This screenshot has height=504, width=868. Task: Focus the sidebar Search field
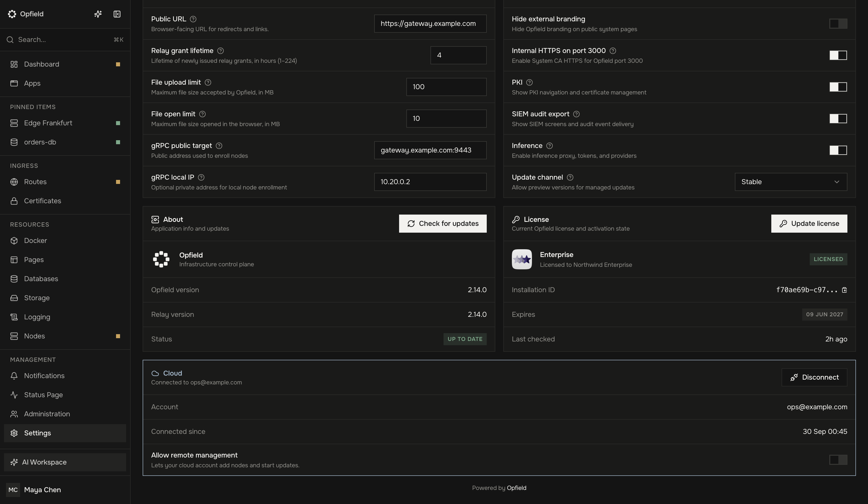pos(65,40)
